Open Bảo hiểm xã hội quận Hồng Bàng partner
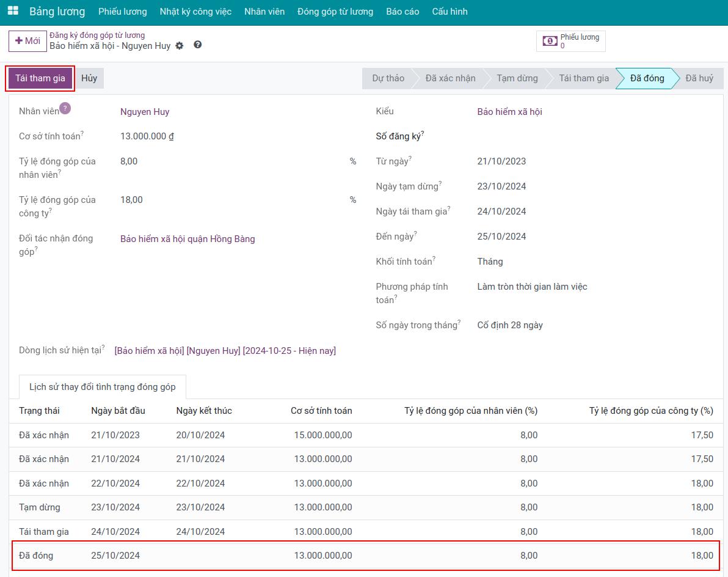This screenshot has width=728, height=577. tap(187, 239)
